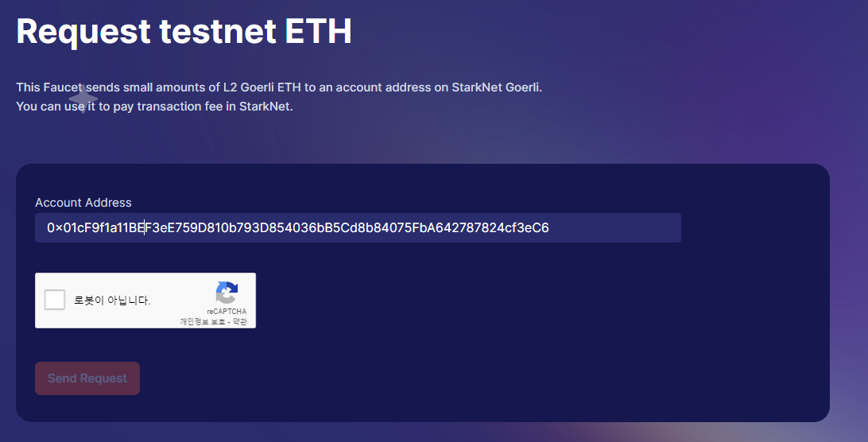This screenshot has width=868, height=442.
Task: Click the "Request testnet ETH" heading
Action: coord(184,31)
